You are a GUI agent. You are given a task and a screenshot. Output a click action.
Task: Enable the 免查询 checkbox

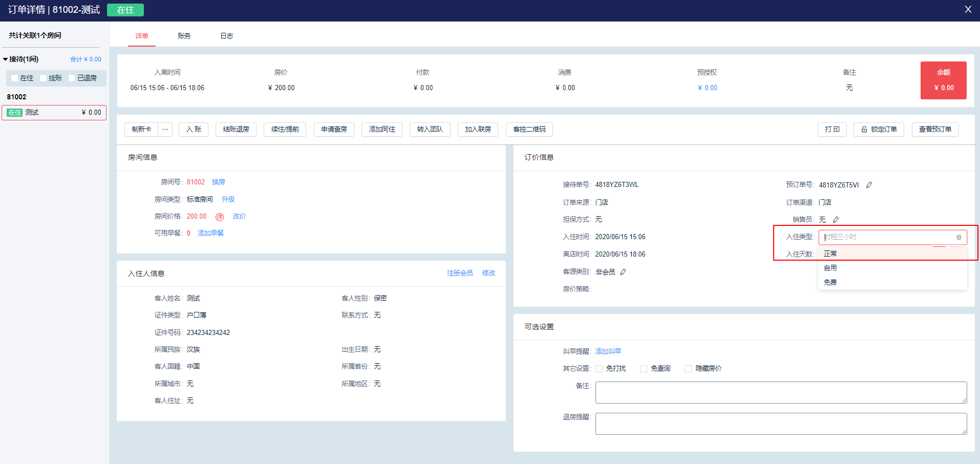[644, 369]
